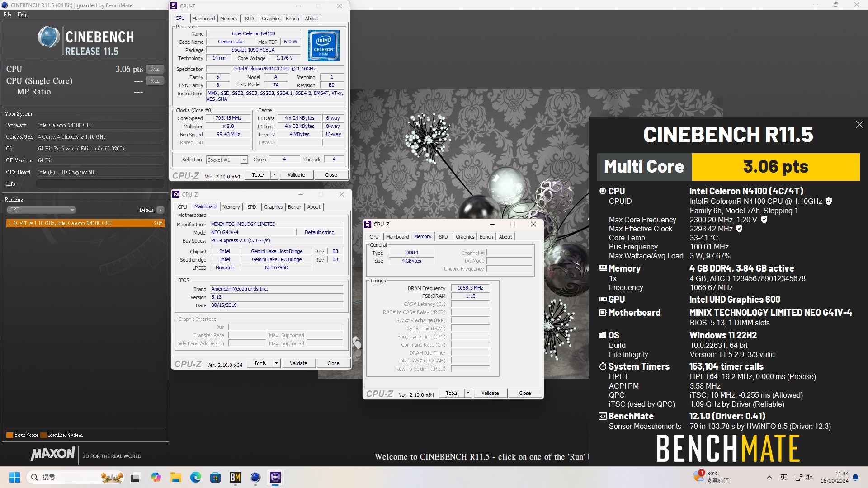Click Close button in top CPU-Z window
868x488 pixels.
pos(331,175)
